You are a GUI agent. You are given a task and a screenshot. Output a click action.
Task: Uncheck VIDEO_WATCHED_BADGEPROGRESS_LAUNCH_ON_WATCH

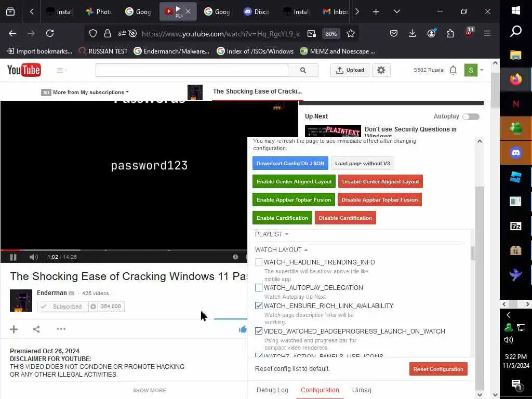coord(259,331)
